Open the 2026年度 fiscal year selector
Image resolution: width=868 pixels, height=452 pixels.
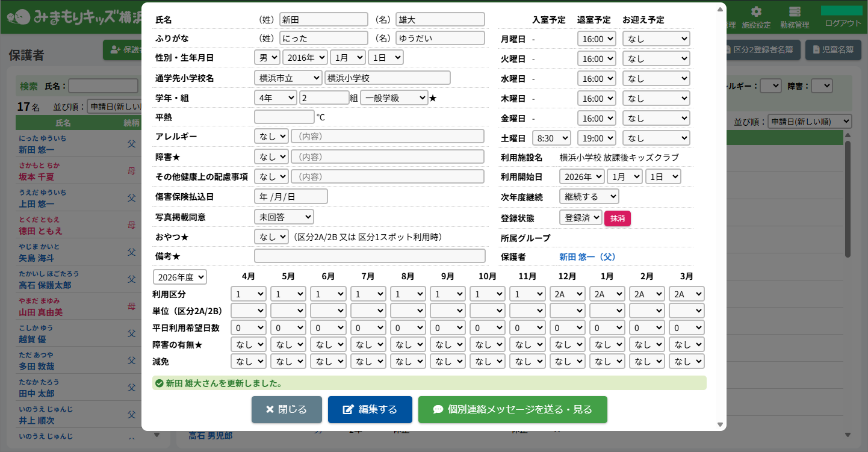(x=180, y=277)
